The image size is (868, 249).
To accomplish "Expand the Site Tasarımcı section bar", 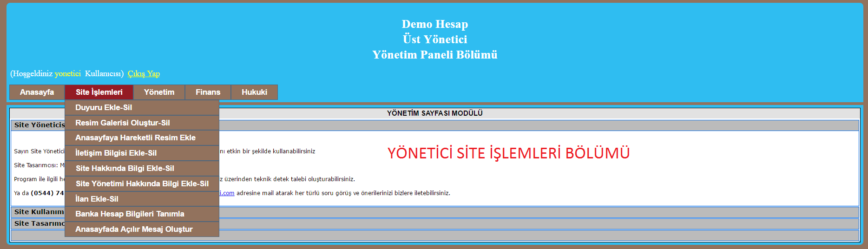I will tap(39, 223).
